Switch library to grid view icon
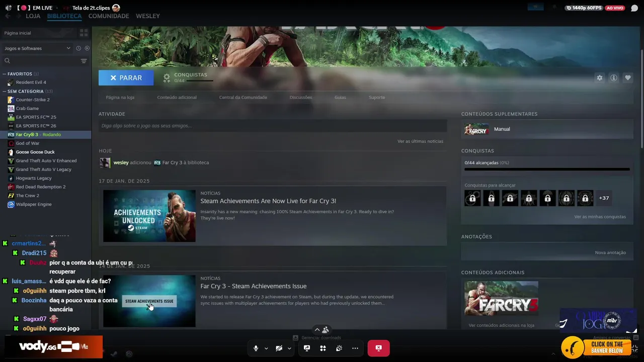644x362 pixels. point(84,33)
